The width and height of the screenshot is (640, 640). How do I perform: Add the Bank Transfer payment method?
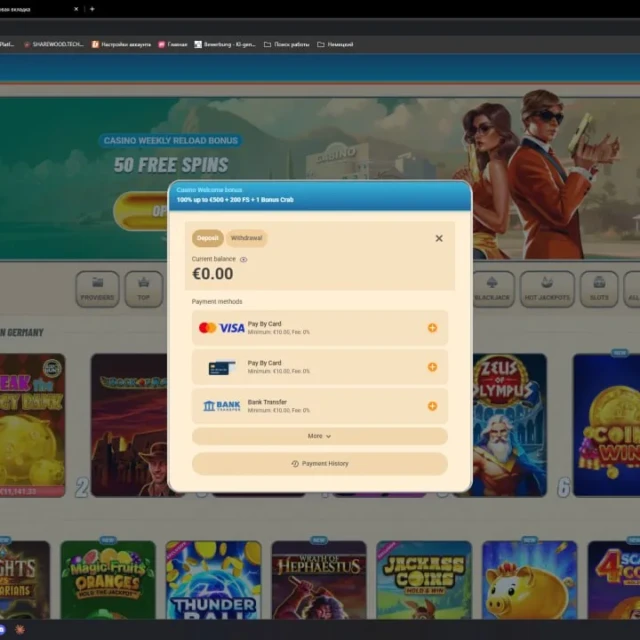click(x=432, y=406)
